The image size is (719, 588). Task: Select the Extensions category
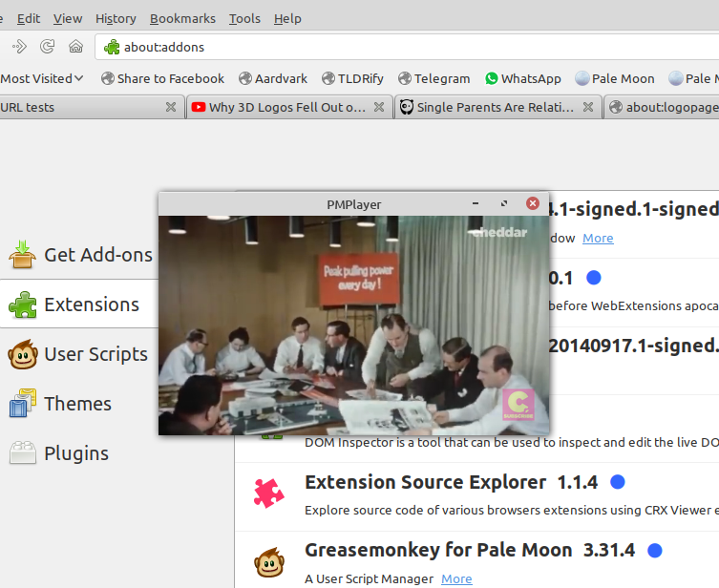tap(79, 304)
